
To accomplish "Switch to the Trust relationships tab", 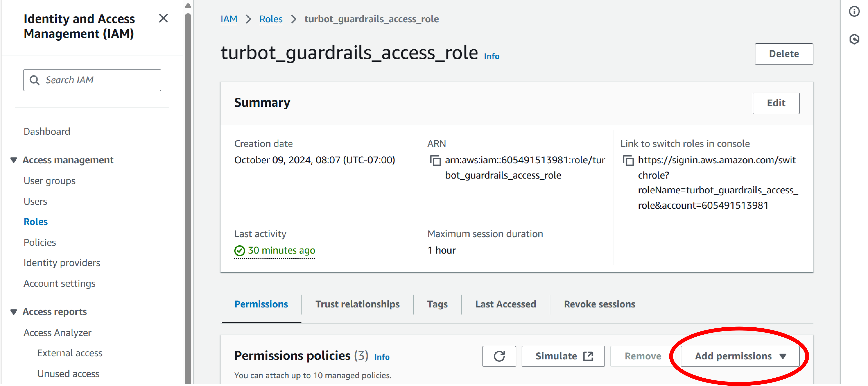I will [358, 304].
